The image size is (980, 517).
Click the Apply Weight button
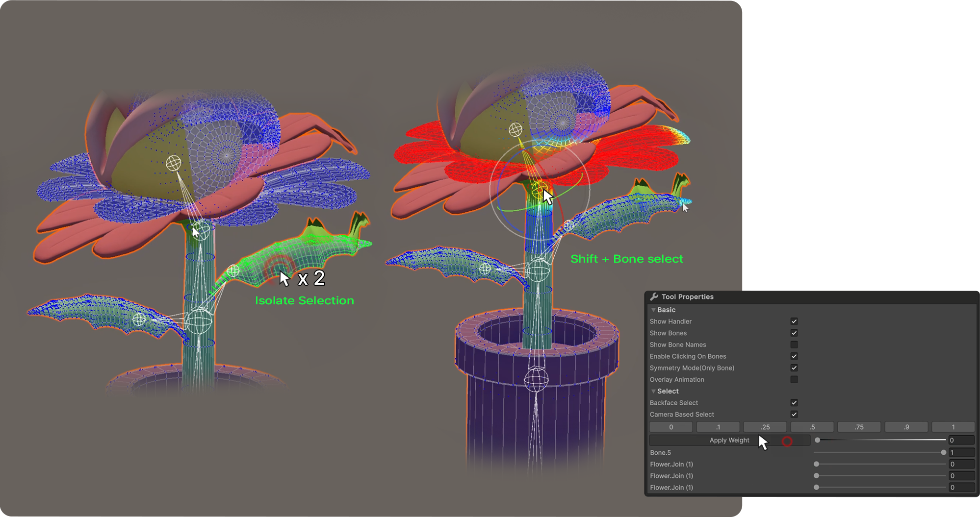729,441
